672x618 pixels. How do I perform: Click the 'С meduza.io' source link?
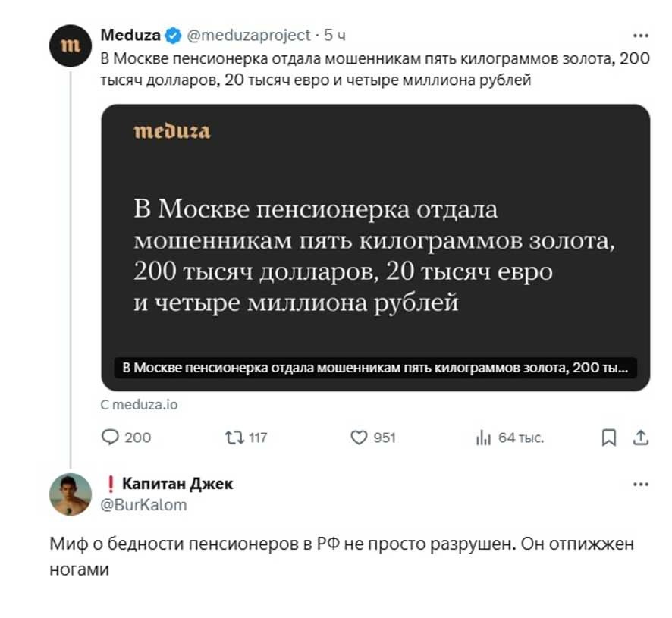[139, 405]
